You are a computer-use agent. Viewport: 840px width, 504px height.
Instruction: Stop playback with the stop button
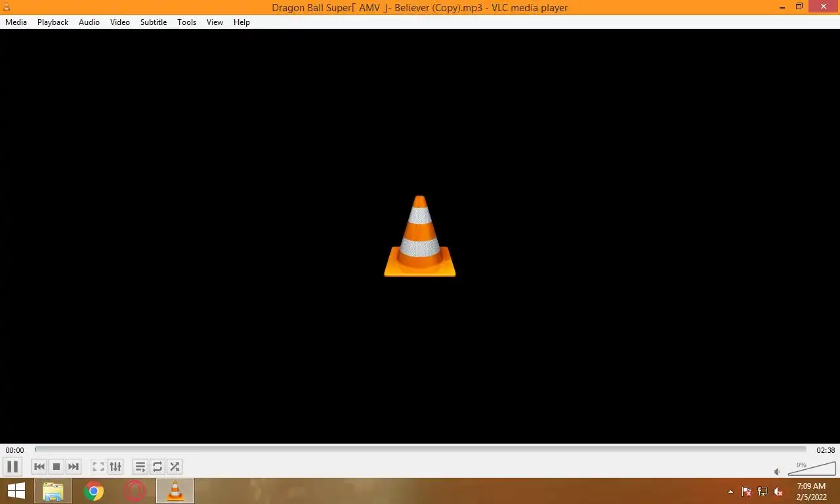click(56, 467)
